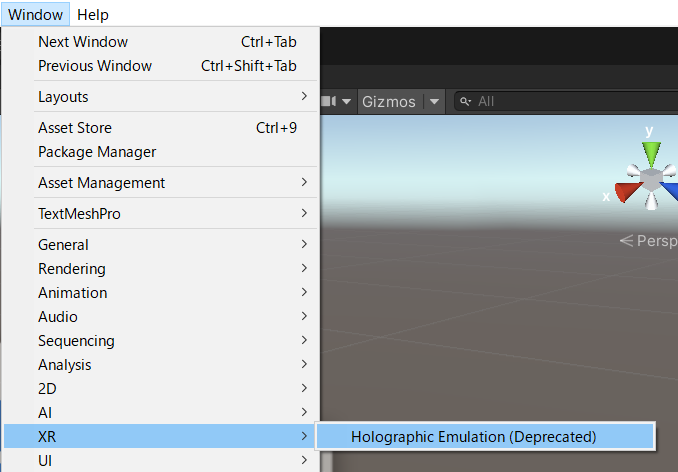This screenshot has width=678, height=472.
Task: Select the XR menu entry
Action: click(160, 437)
